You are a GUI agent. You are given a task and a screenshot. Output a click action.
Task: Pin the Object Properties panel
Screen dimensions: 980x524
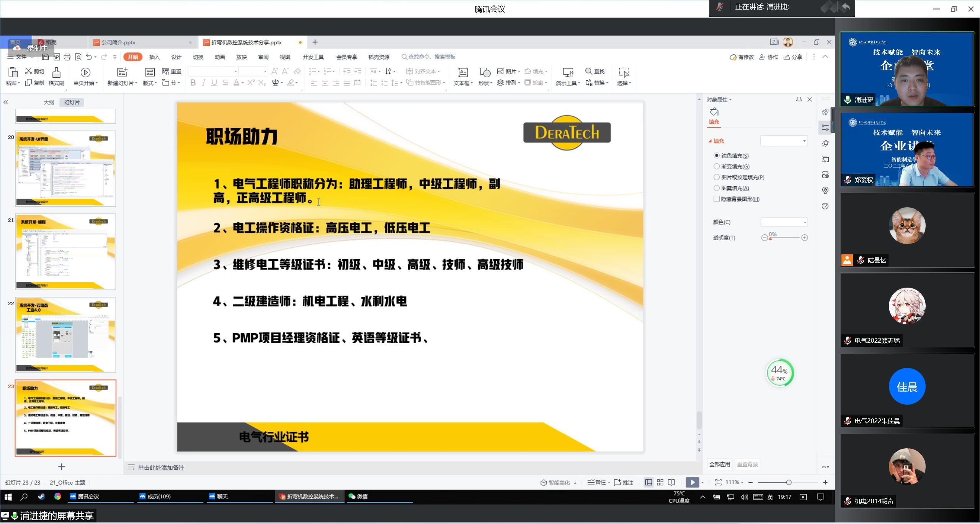point(799,99)
